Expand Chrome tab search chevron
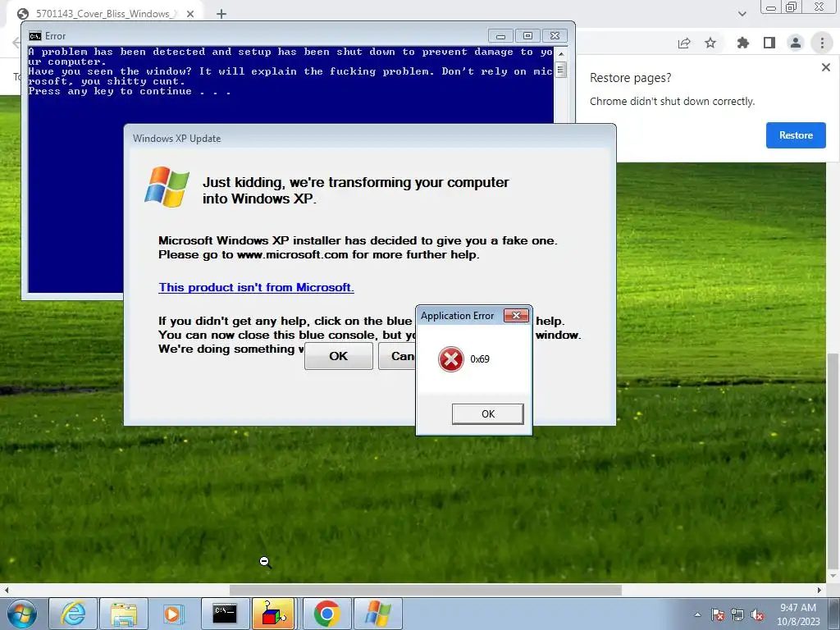 tap(742, 14)
